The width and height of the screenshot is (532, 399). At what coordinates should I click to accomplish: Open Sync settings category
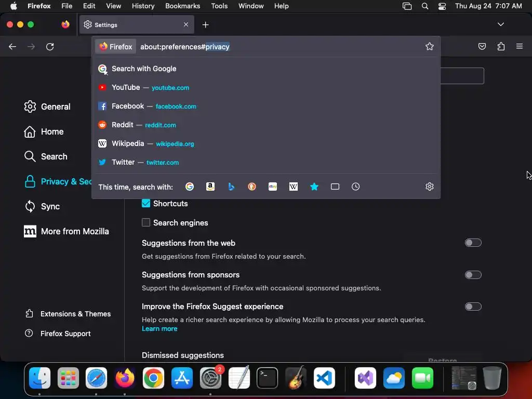pyautogui.click(x=43, y=206)
